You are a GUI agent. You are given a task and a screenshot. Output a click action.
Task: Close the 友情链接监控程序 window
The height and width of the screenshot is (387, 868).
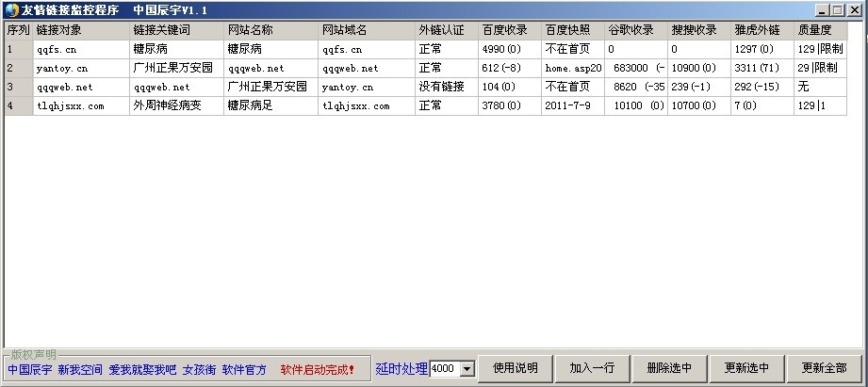pos(854,10)
